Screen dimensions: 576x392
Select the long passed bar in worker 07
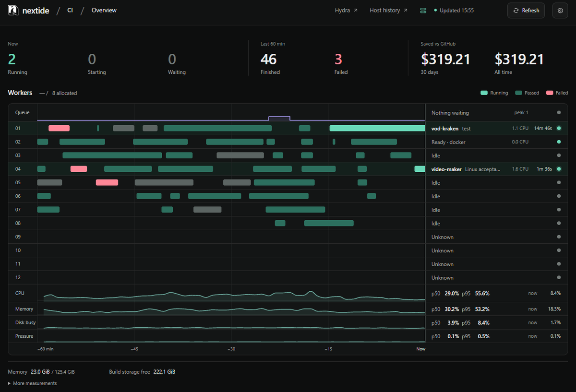(x=295, y=210)
